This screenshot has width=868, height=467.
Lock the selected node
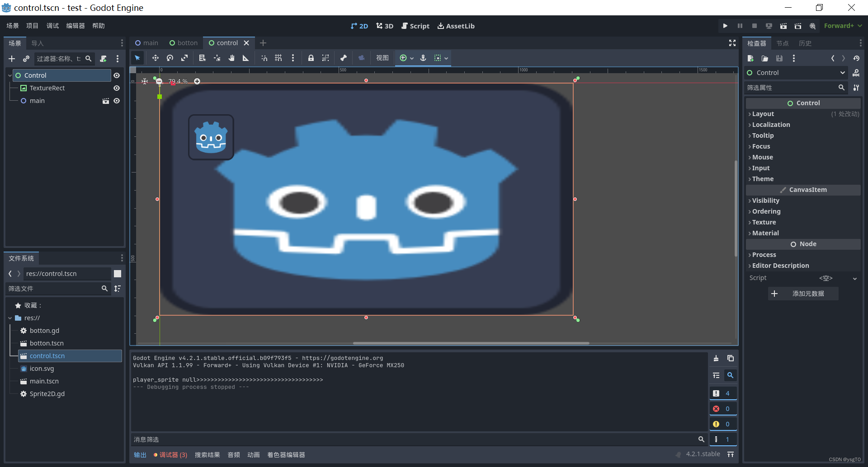coord(311,58)
